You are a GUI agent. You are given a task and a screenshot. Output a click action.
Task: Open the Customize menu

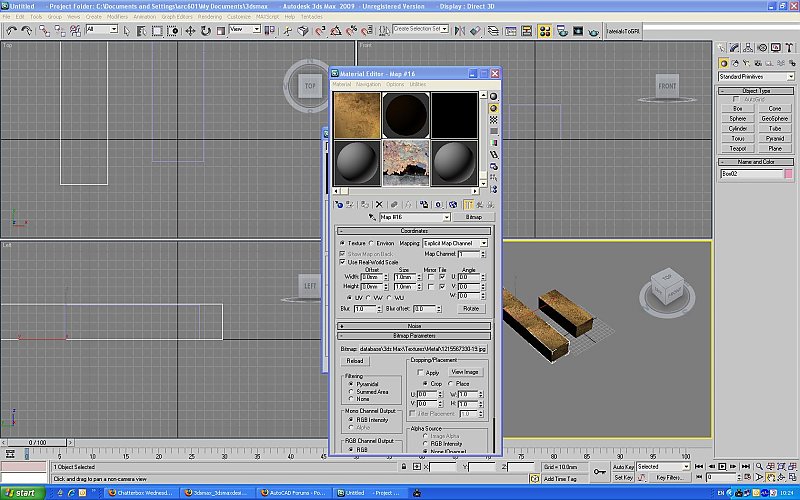tap(239, 17)
